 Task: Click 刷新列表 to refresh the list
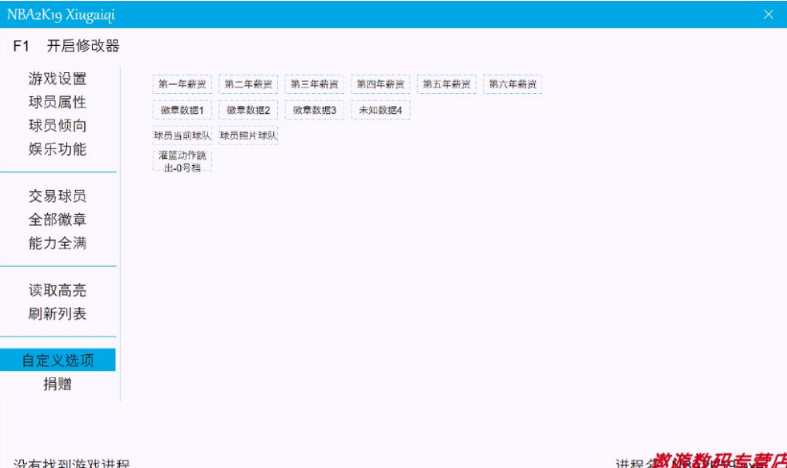point(58,314)
